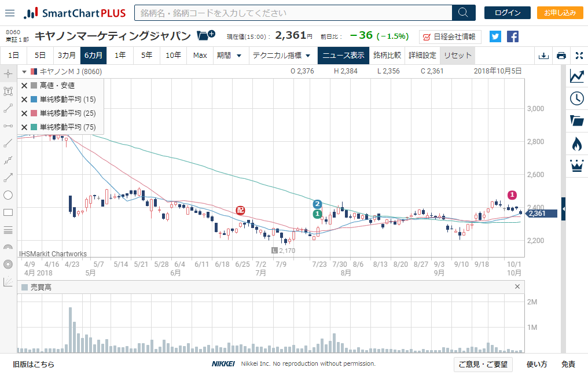Add stock to portfolio folder icon
The height and width of the screenshot is (375, 588).
[206, 35]
